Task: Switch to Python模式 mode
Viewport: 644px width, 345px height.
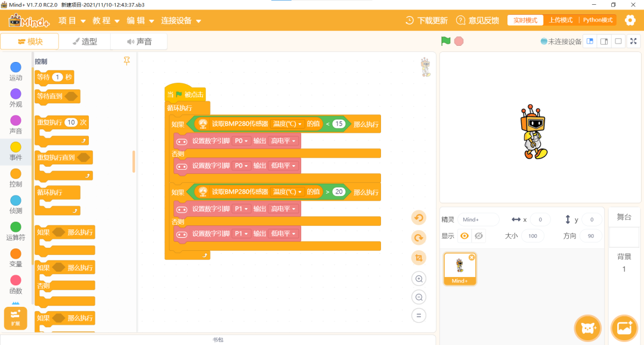Action: coord(597,20)
